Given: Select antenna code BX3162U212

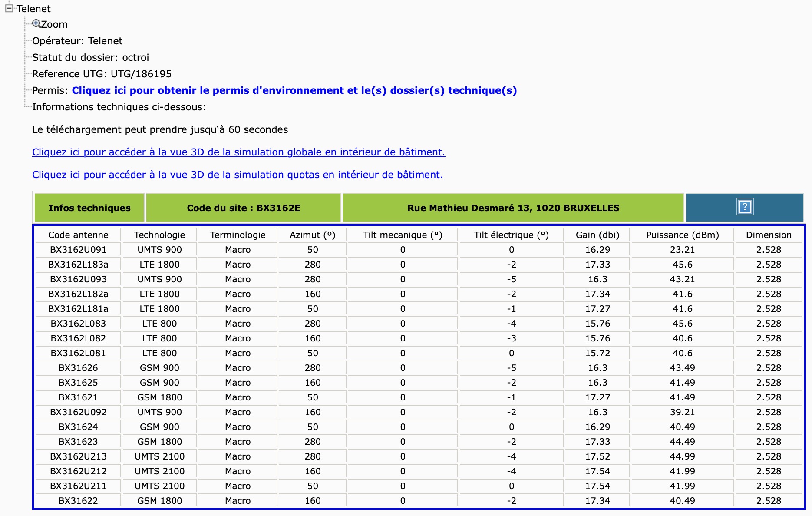Looking at the screenshot, I should [x=78, y=471].
